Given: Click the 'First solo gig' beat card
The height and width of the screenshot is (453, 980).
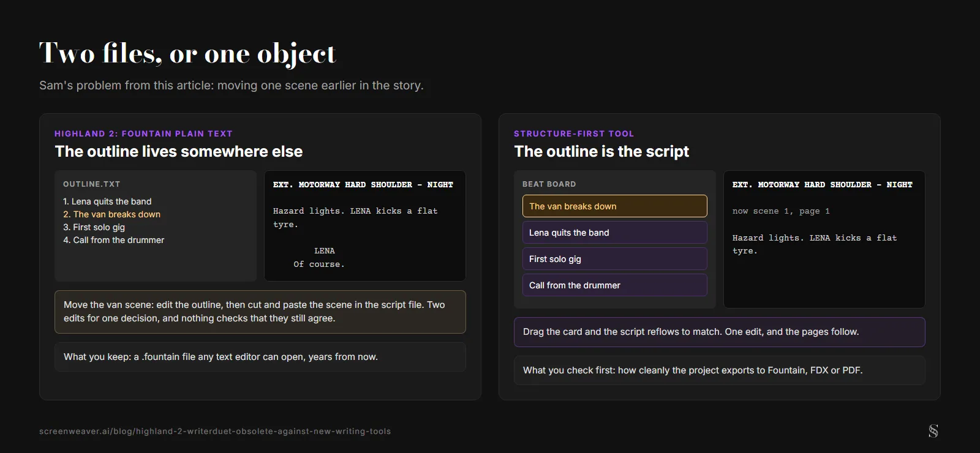Looking at the screenshot, I should (x=614, y=259).
